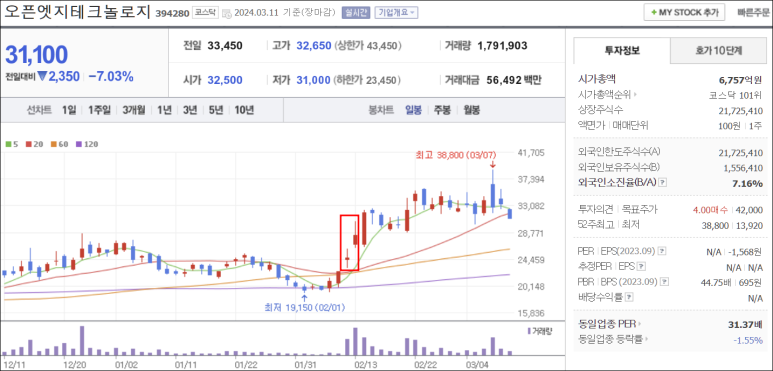This screenshot has height=371, width=773.
Task: Click the red-boxed candlestick on the chart
Action: 350,242
